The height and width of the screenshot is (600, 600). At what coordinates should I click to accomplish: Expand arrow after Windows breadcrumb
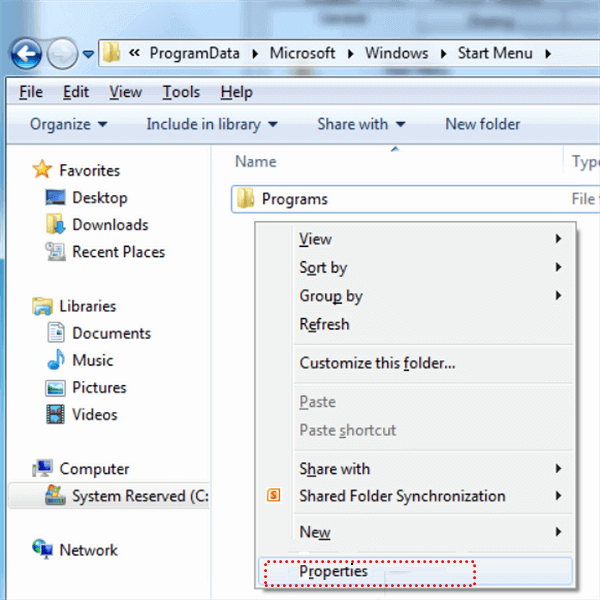point(443,54)
